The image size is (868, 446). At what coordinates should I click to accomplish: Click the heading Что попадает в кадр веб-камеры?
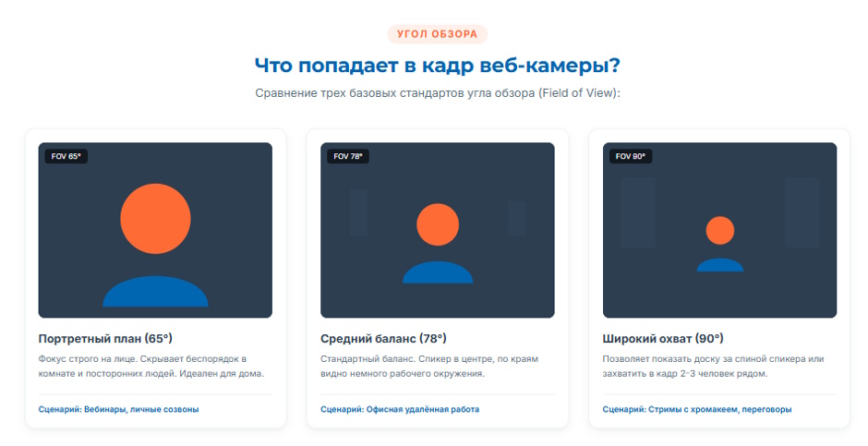pos(438,66)
